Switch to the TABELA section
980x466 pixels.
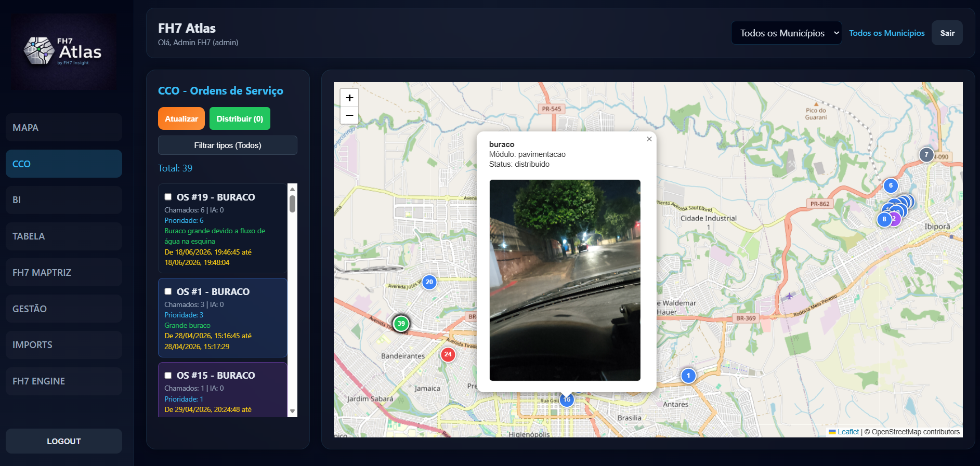(x=64, y=236)
